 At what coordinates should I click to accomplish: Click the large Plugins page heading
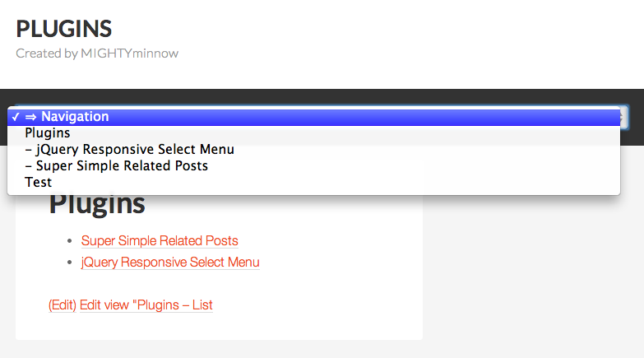pos(97,204)
